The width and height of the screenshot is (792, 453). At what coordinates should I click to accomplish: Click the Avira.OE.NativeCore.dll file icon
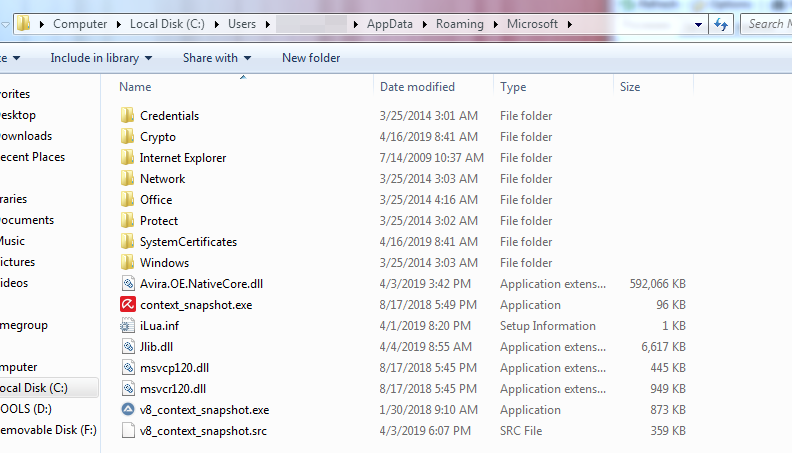click(x=127, y=284)
